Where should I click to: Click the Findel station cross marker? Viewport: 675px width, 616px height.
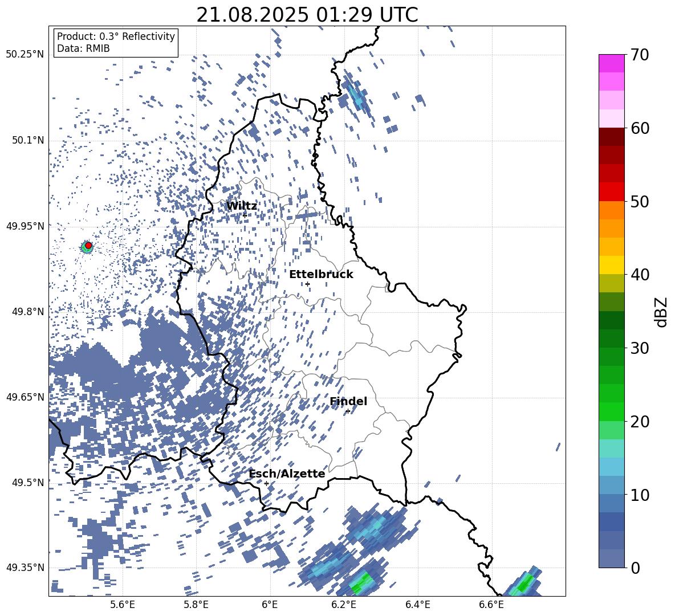348,411
